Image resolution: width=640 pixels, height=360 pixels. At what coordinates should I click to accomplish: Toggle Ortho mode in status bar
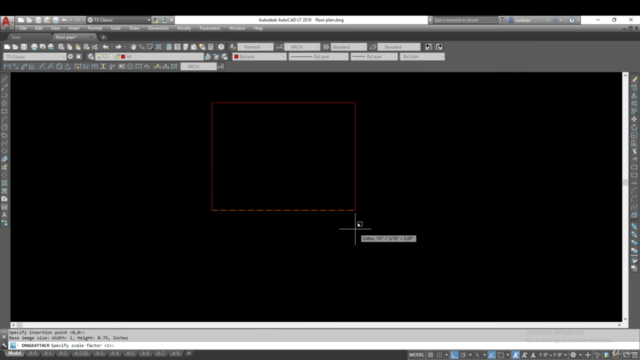[x=454, y=355]
